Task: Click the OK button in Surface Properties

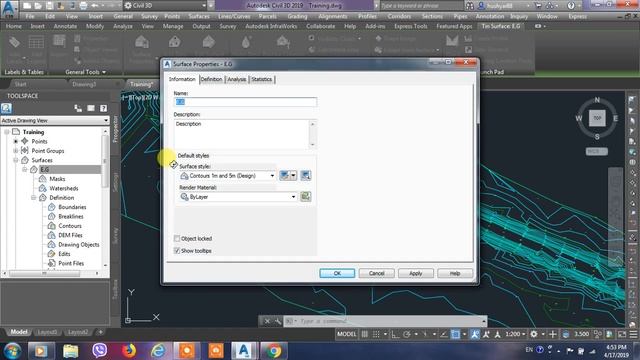Action: tap(337, 273)
